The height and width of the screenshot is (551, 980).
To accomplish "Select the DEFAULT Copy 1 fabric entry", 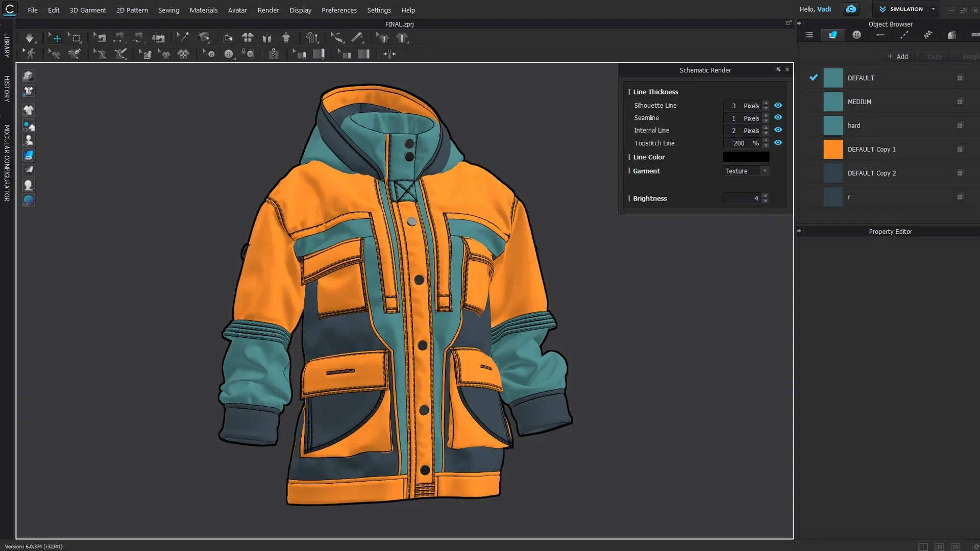I will tap(872, 149).
